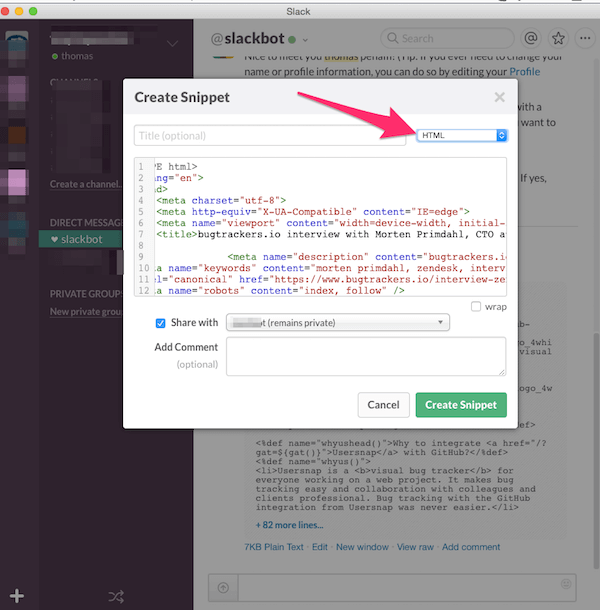Open the mentions @ icon in header
This screenshot has height=610, width=600.
531,38
